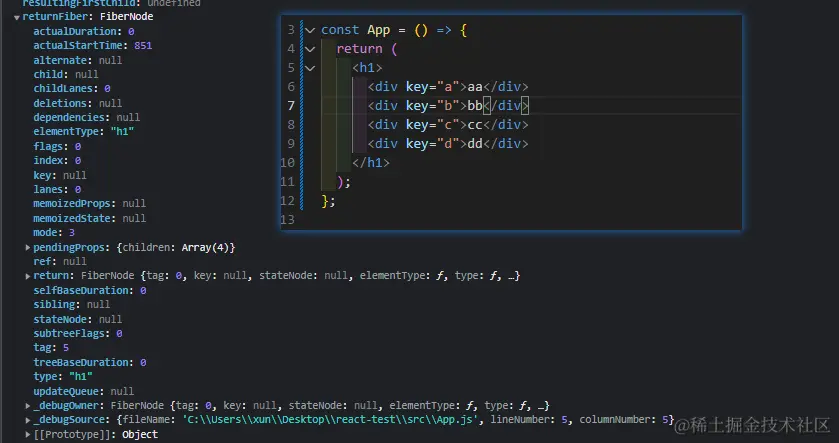Click the elementType "h1" value
The image size is (839, 443).
pyautogui.click(x=122, y=132)
